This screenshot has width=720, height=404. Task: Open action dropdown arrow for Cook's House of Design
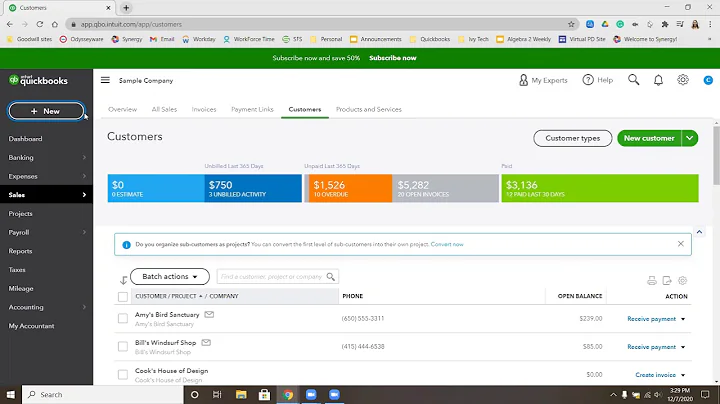point(683,375)
